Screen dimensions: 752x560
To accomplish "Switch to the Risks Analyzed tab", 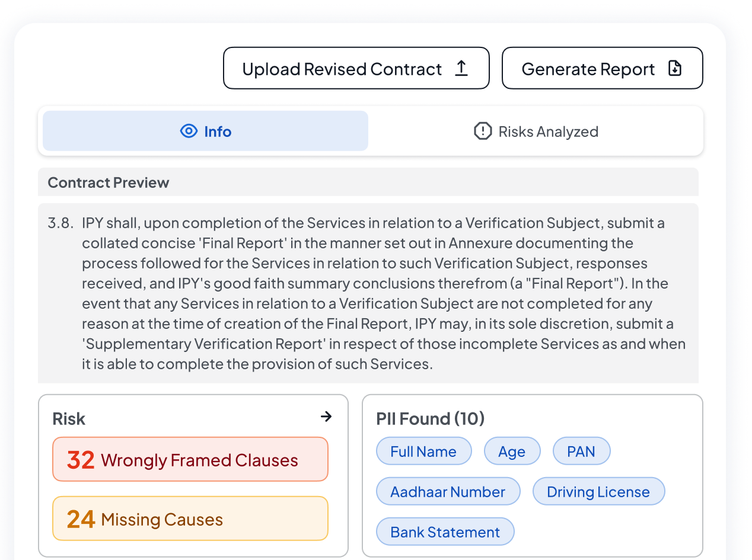I will (536, 131).
